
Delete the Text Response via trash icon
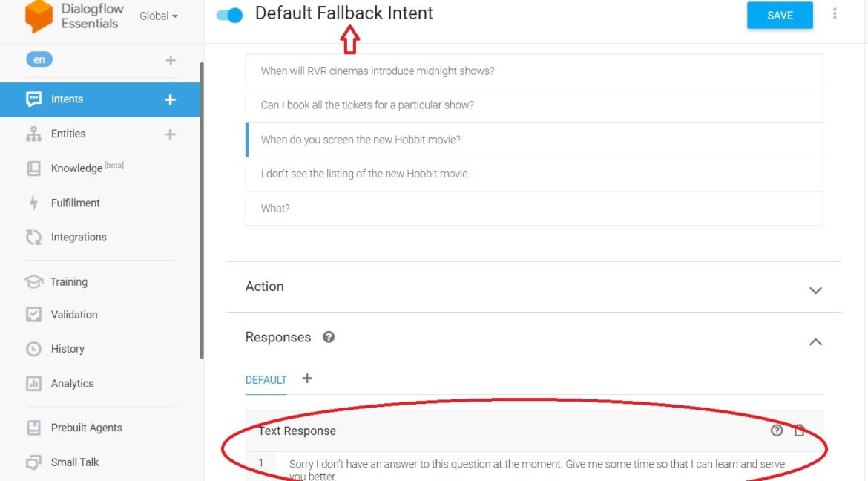799,430
